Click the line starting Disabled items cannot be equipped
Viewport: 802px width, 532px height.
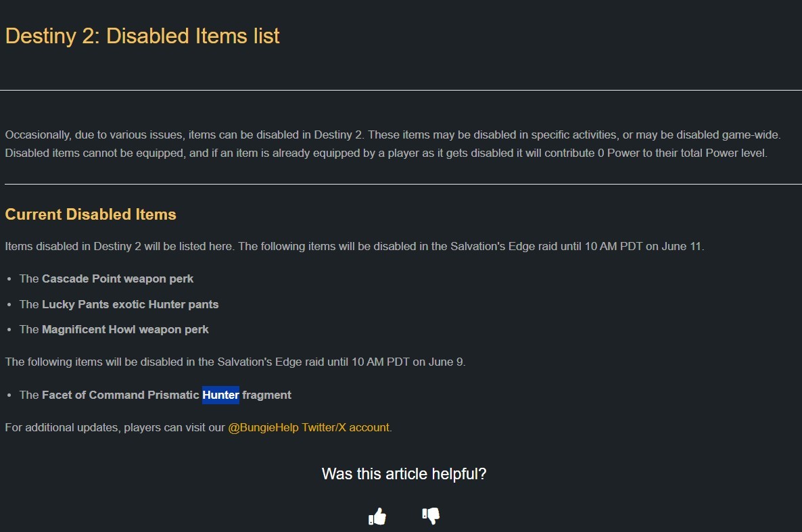[x=386, y=153]
